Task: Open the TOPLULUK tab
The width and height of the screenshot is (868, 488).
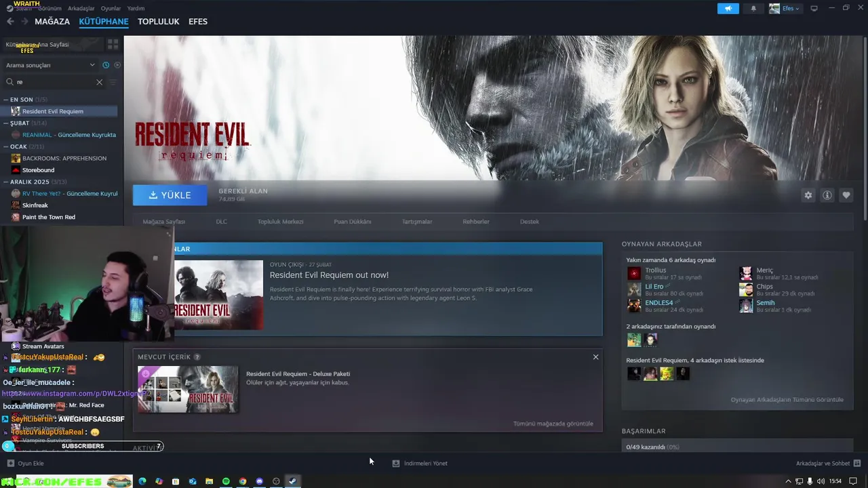Action: 159,22
